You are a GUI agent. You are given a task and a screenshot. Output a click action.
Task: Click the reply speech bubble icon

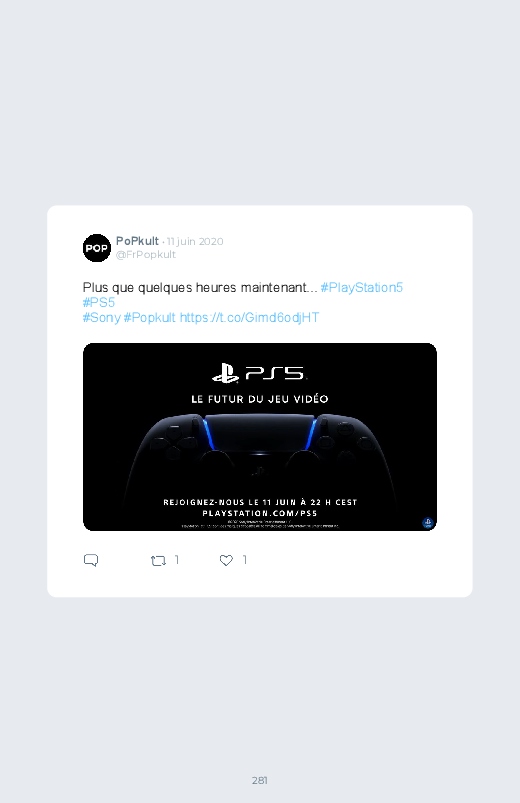[91, 560]
